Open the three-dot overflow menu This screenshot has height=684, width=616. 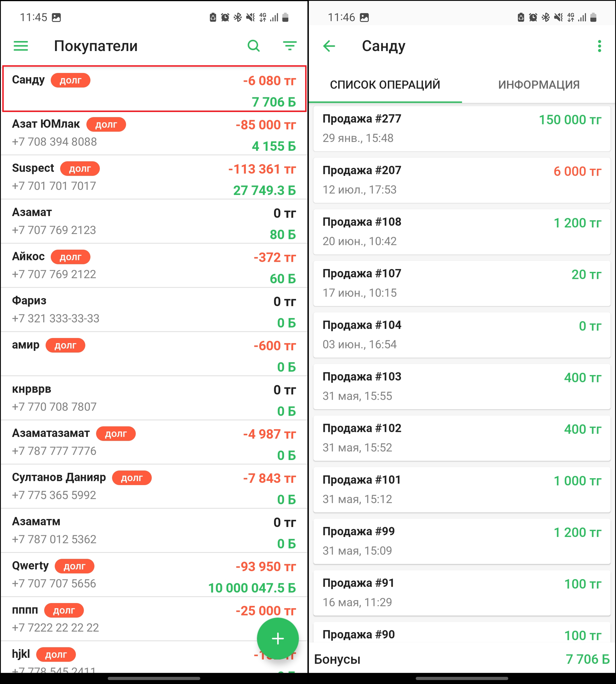(x=599, y=46)
